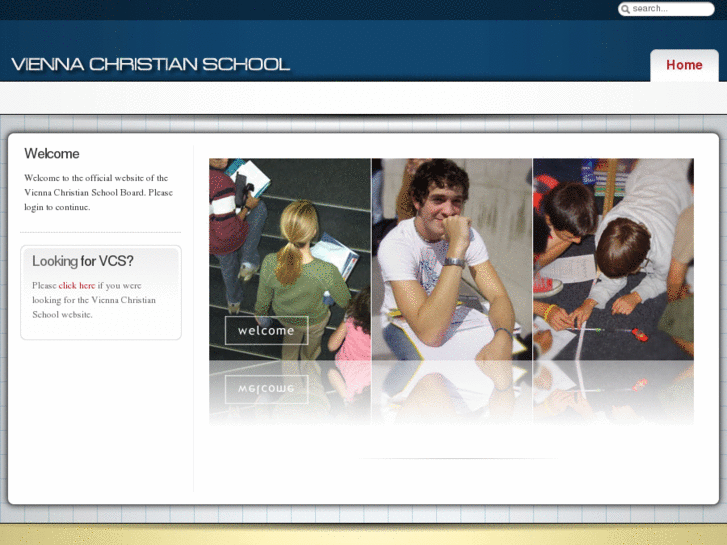
Task: Open the students drawing on floor photo
Action: [x=613, y=259]
